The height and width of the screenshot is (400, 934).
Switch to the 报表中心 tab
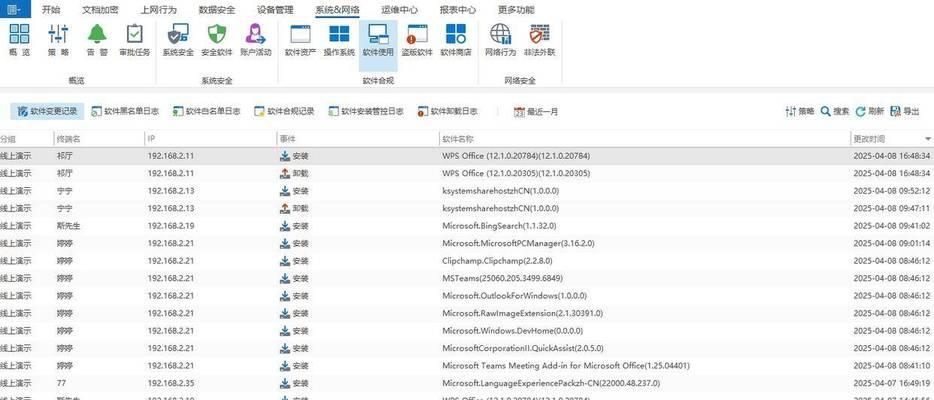[457, 10]
